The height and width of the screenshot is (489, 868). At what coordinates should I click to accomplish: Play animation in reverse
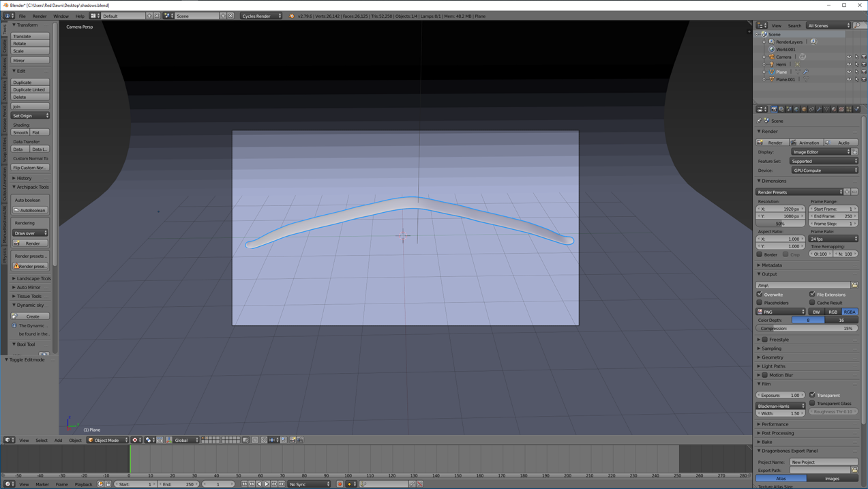pyautogui.click(x=259, y=484)
